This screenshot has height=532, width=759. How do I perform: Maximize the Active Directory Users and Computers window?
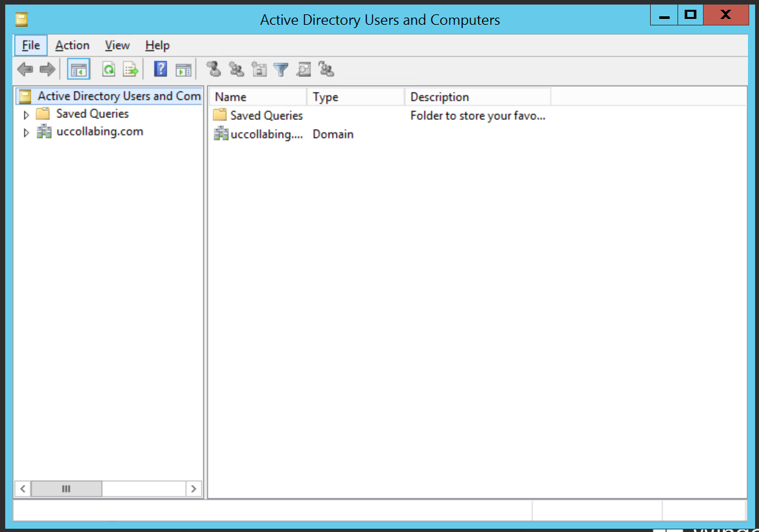coord(691,15)
